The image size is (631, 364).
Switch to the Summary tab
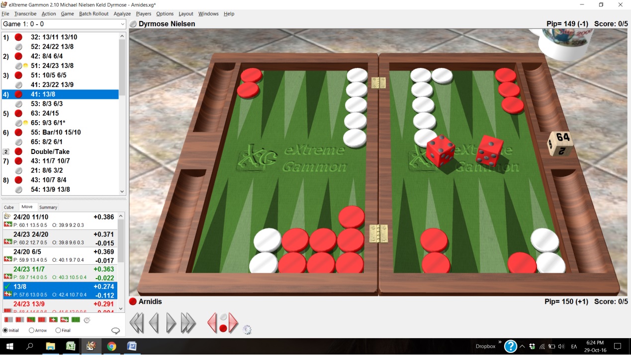coord(48,207)
